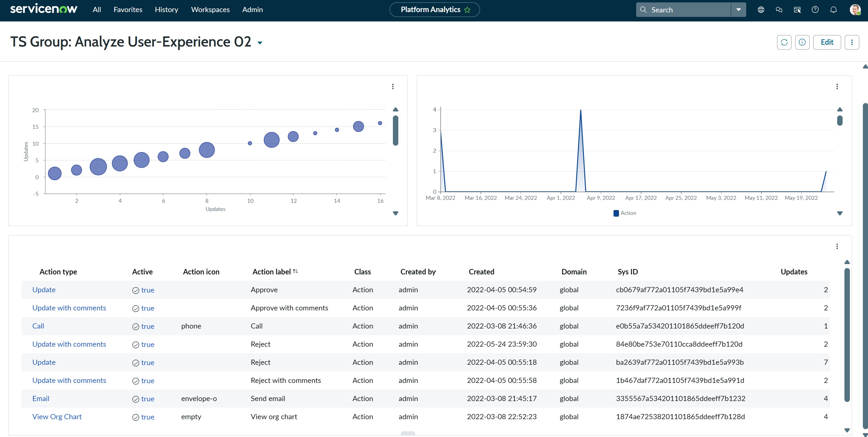The image size is (868, 437).
Task: Click the notifications bell icon
Action: (x=833, y=10)
